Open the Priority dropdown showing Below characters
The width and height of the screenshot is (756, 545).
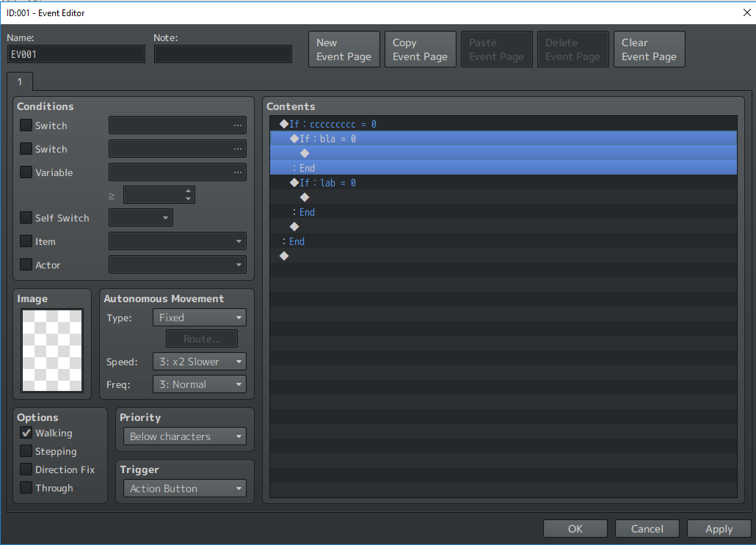(185, 436)
